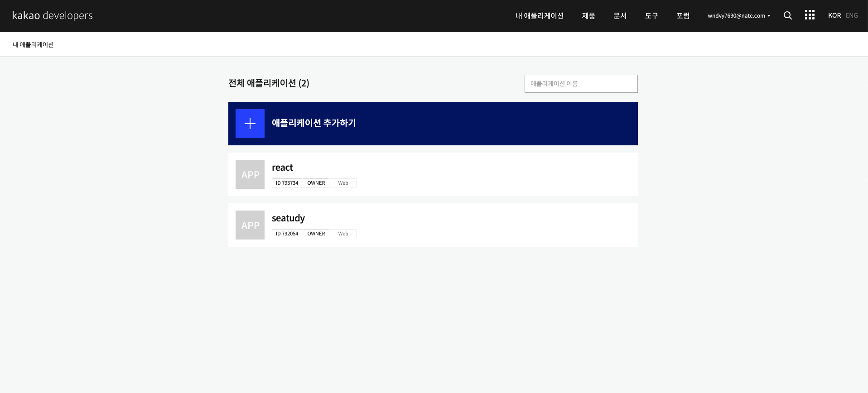Open the 내 애플리케이션 menu
Viewport: 868px width, 393px height.
(540, 16)
